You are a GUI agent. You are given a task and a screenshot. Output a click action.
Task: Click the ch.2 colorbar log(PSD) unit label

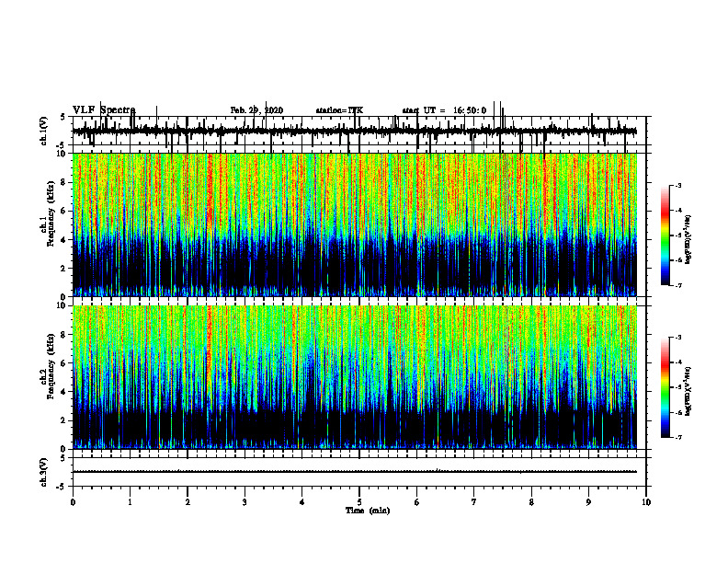pyautogui.click(x=688, y=391)
